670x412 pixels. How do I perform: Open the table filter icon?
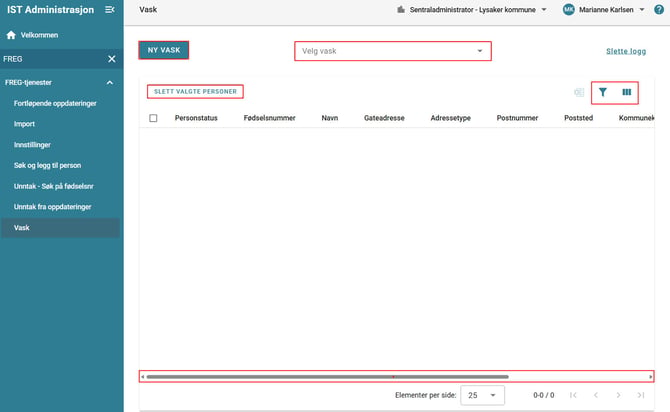click(602, 92)
